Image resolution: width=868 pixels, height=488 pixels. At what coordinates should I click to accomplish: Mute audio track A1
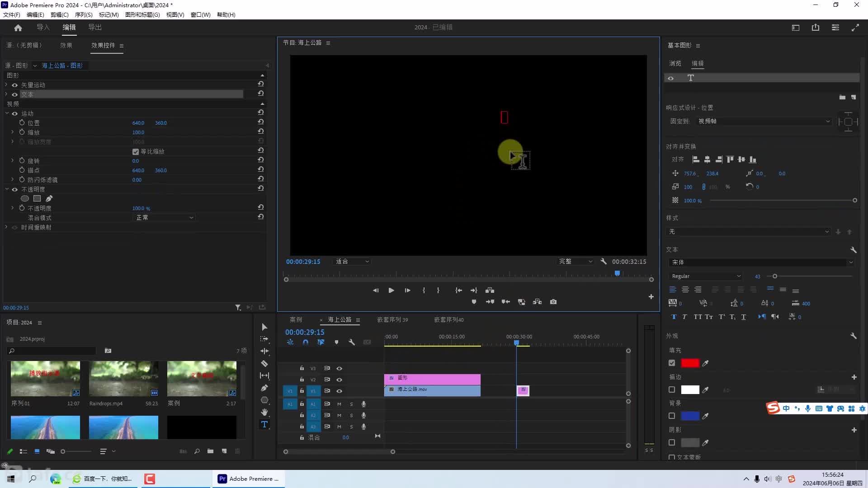[339, 404]
